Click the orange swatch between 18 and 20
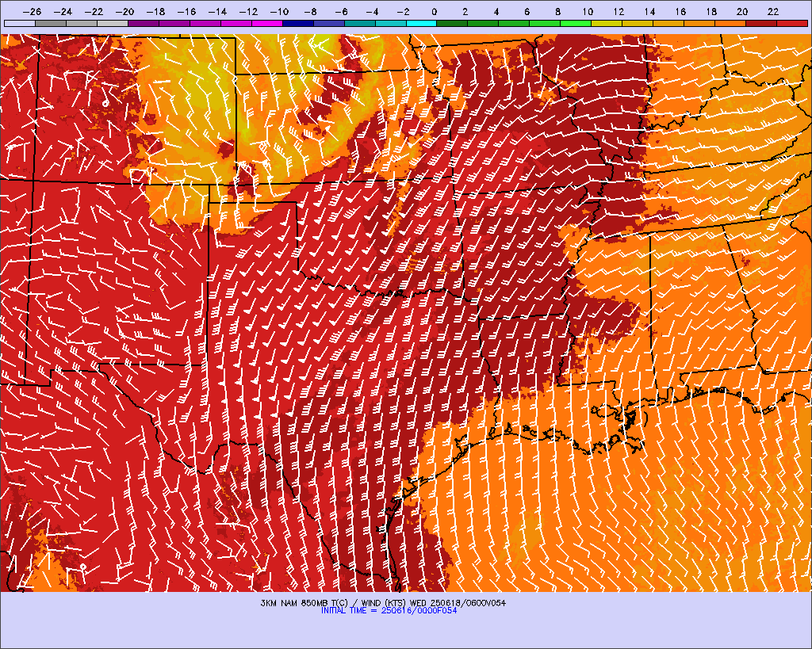 [x=730, y=23]
